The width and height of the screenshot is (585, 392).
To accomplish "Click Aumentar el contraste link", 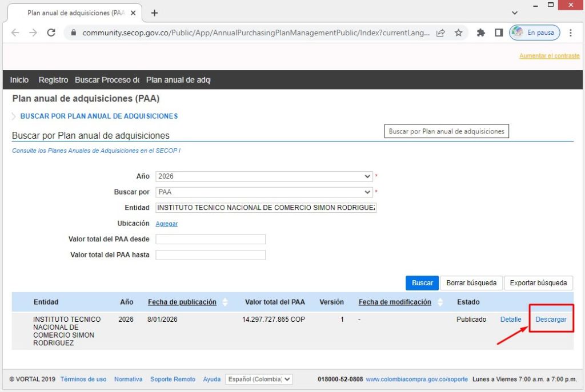I will point(549,56).
